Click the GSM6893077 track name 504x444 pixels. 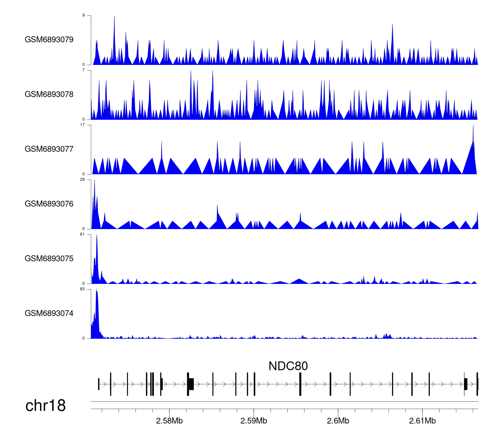pos(49,149)
